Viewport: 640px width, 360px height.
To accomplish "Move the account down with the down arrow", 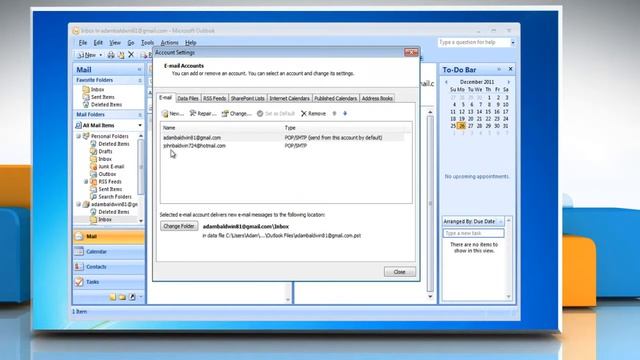I will tap(345, 113).
